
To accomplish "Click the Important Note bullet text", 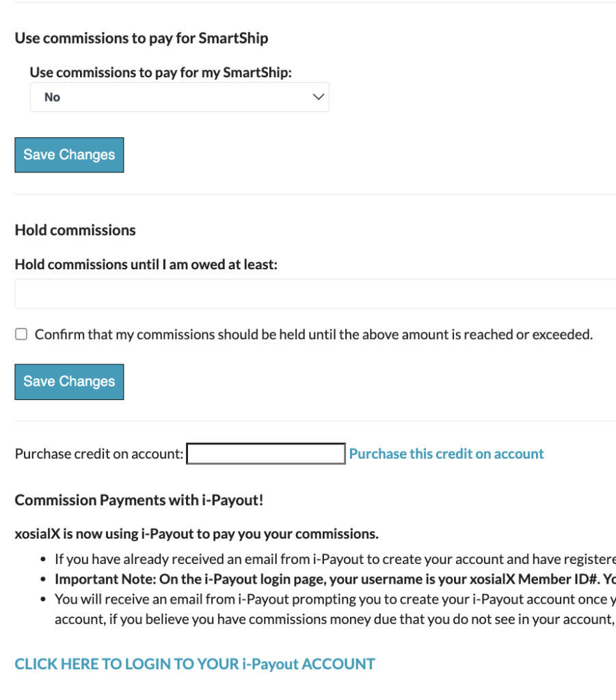I will point(335,579).
